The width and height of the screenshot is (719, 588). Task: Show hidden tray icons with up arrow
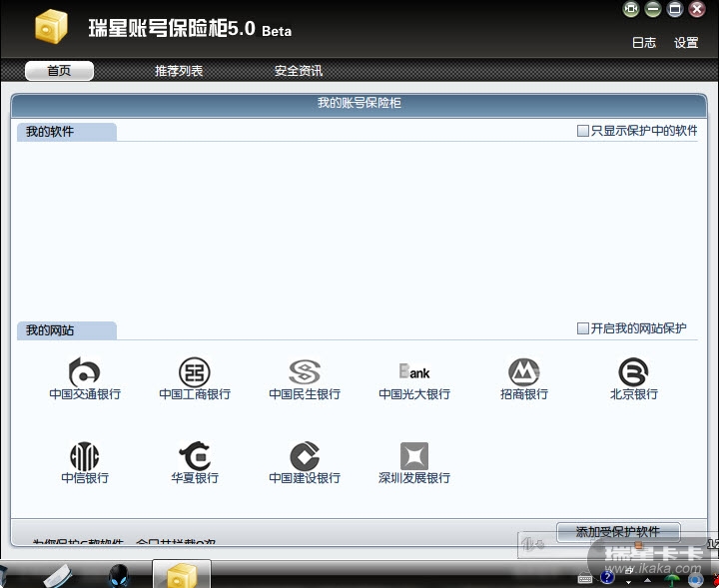click(x=647, y=580)
